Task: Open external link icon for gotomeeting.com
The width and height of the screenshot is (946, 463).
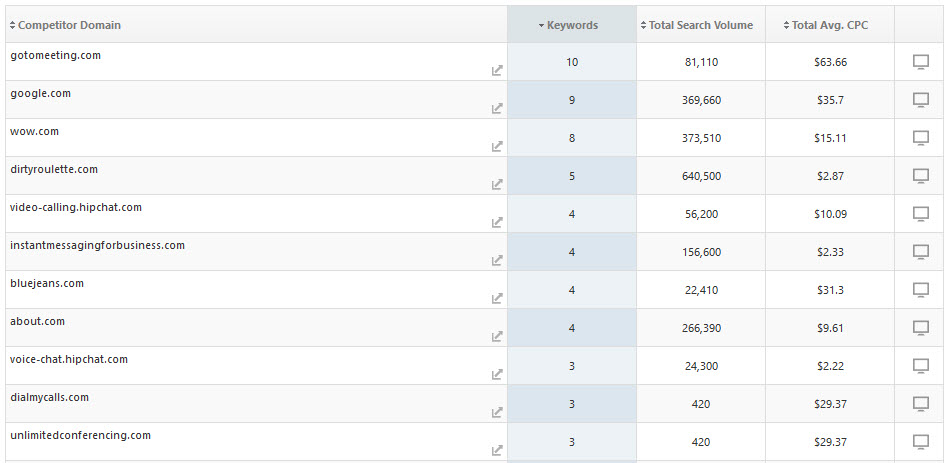Action: coord(497,70)
